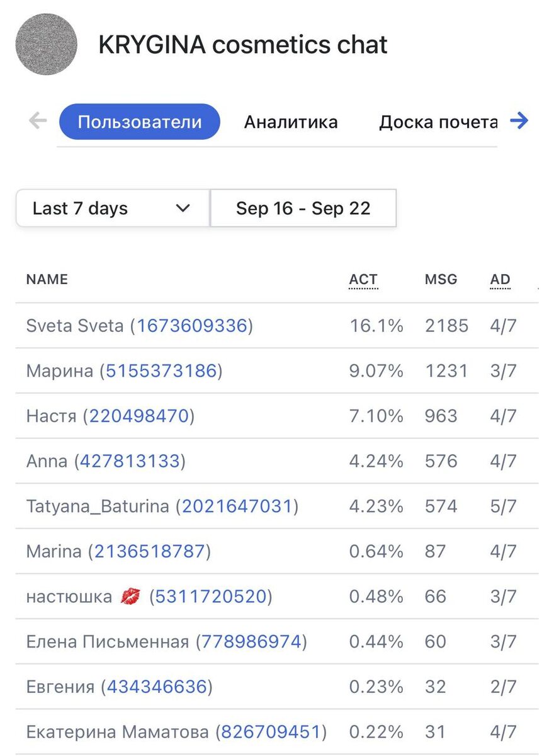This screenshot has height=756, width=554.
Task: Open the Sep 16 - Sep 22 date picker
Action: [x=303, y=208]
